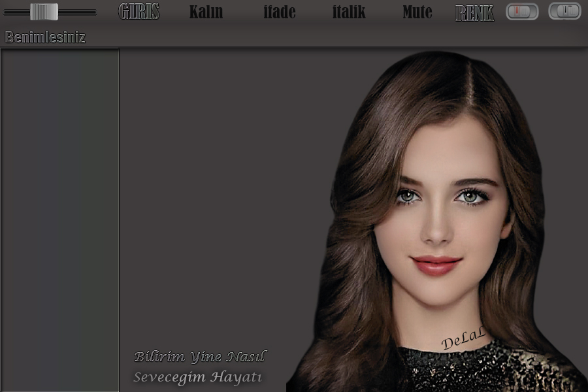Click the empty header strip right of Benimlesiniz
Image resolution: width=588 pixels, height=392 pixels.
click(x=327, y=37)
